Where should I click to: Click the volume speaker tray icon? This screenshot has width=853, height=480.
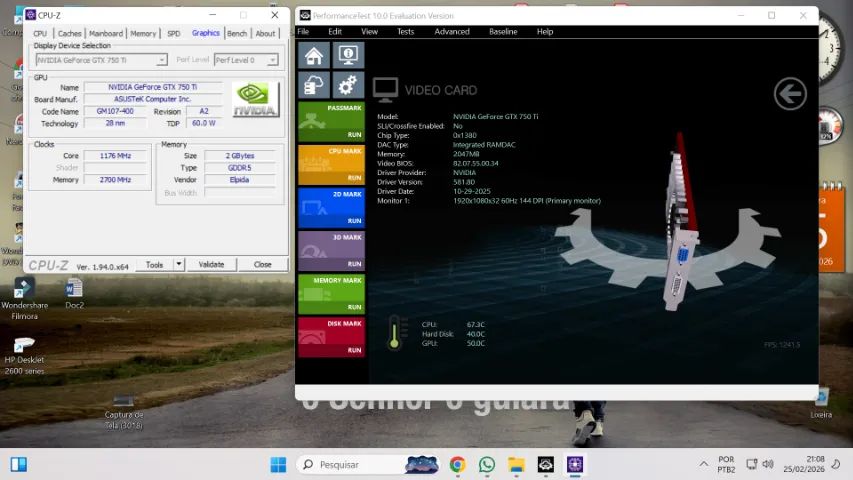tap(768, 464)
